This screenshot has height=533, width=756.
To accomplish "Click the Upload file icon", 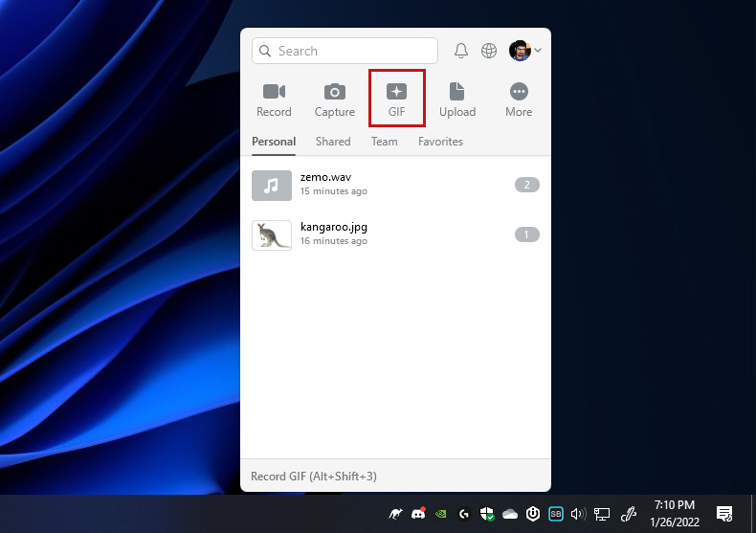I will point(457,99).
